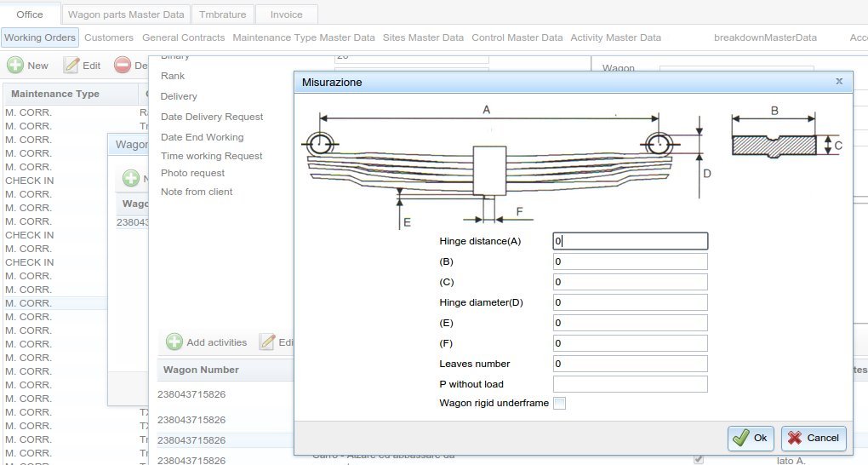The width and height of the screenshot is (868, 465).
Task: Click the Photo request label
Action: point(192,173)
